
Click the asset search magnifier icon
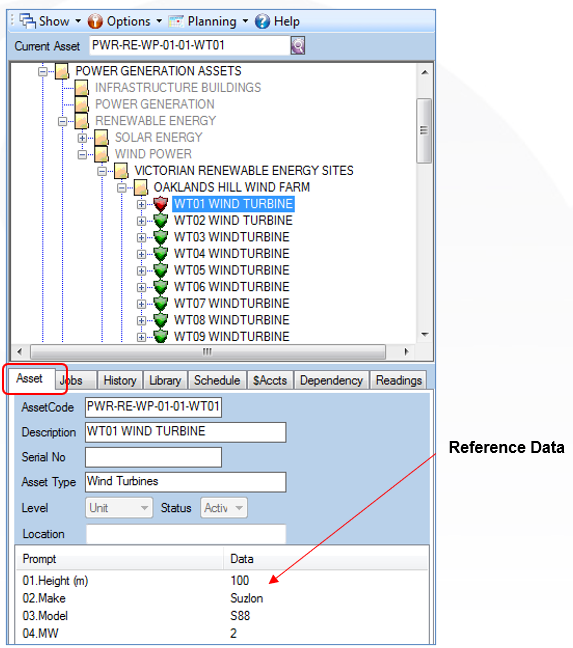click(297, 45)
